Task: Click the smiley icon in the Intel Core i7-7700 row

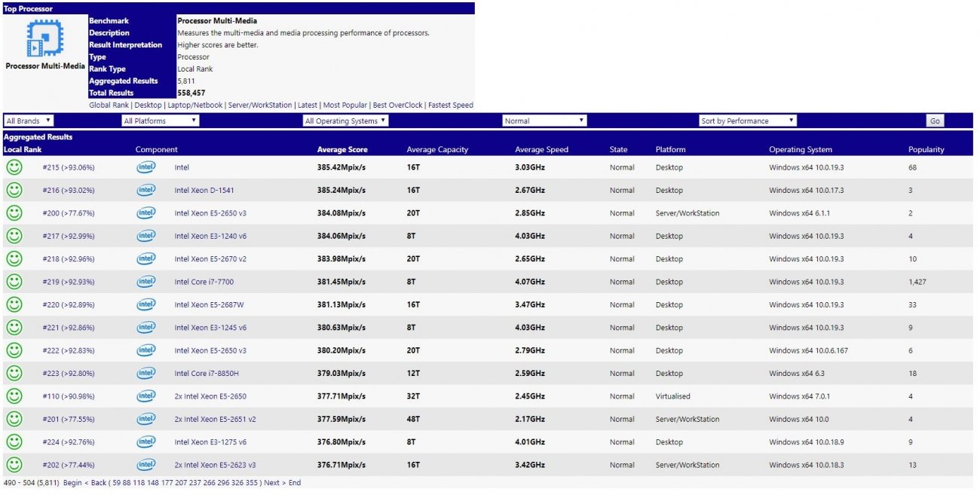Action: coord(14,282)
